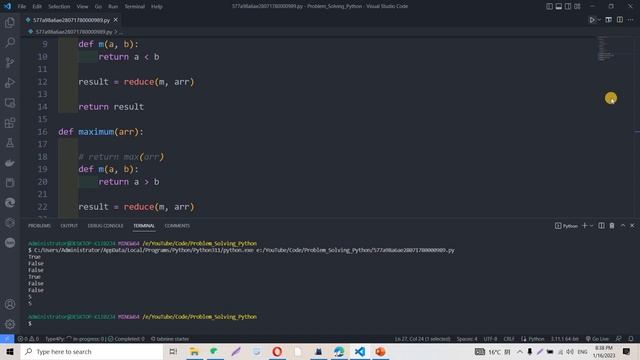Image resolution: width=640 pixels, height=360 pixels.
Task: Close the 577a98a6ae28071780000989.py editor tab
Action: pos(116,20)
